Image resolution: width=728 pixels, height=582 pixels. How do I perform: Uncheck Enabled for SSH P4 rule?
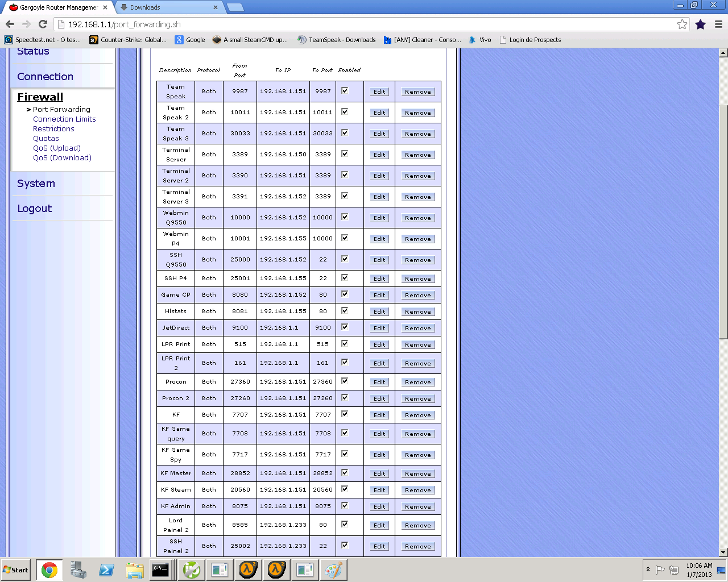(x=345, y=277)
